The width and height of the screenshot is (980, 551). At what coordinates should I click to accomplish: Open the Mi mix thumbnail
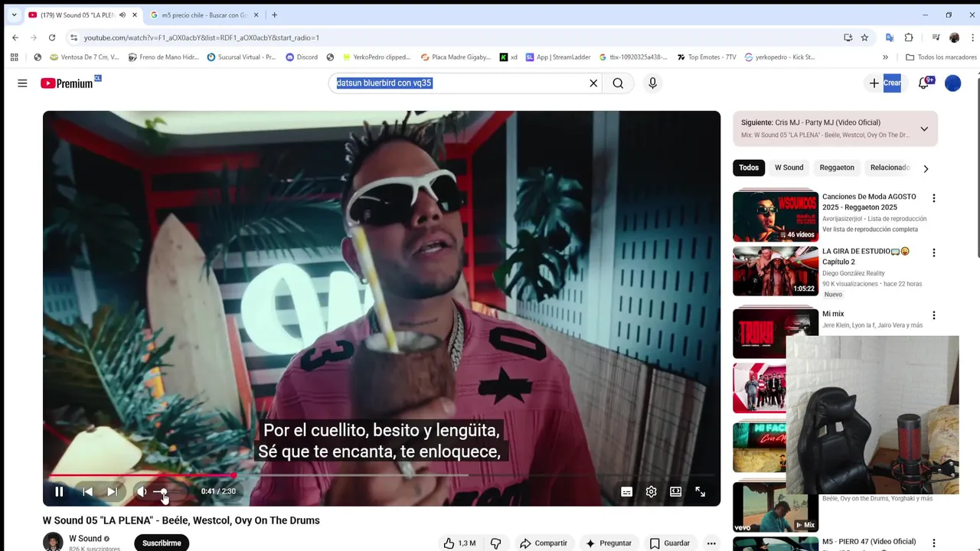coord(776,333)
